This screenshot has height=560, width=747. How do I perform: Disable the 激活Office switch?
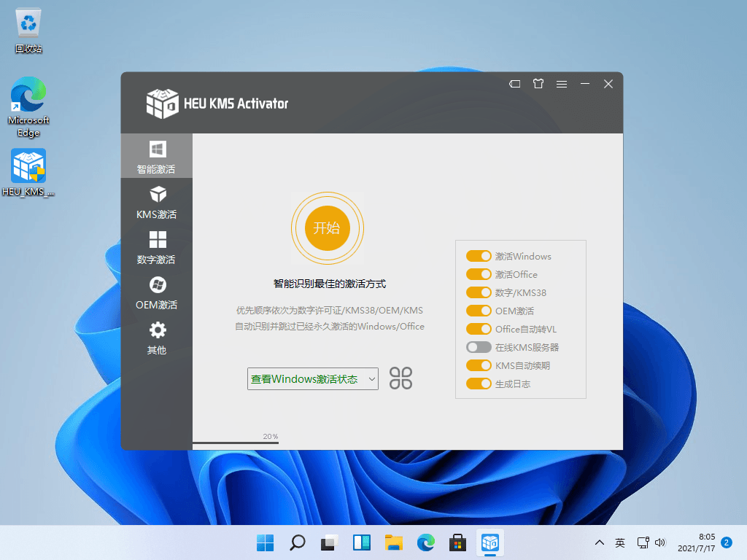click(479, 274)
